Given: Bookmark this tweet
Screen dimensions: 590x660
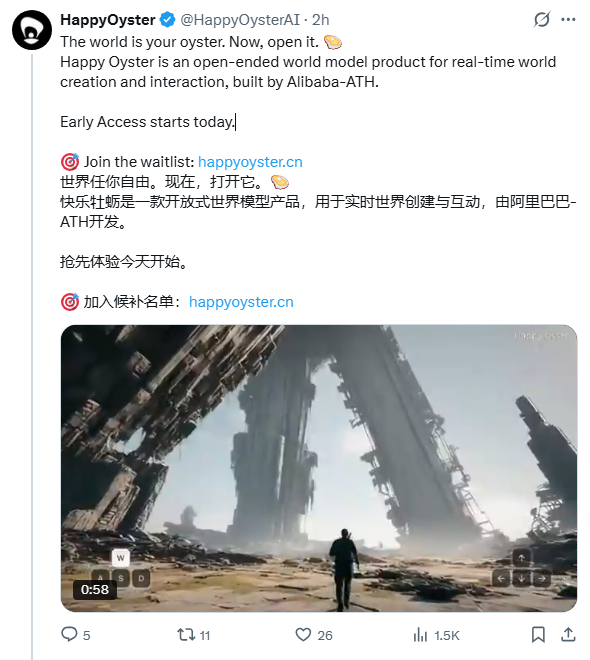Looking at the screenshot, I should pyautogui.click(x=538, y=634).
